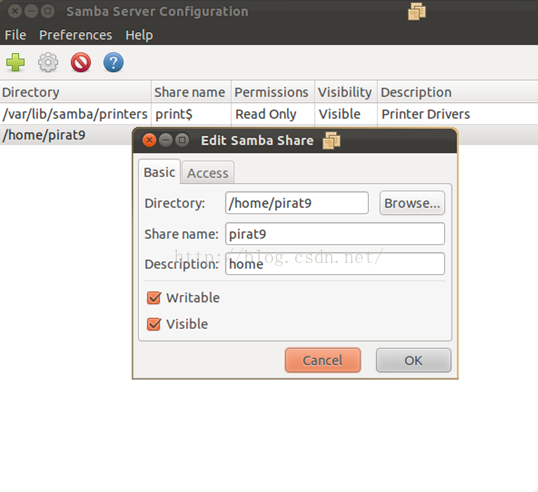Maximize the Edit Samba Share dialog
Viewport: 538px width, 492px height.
(x=182, y=140)
